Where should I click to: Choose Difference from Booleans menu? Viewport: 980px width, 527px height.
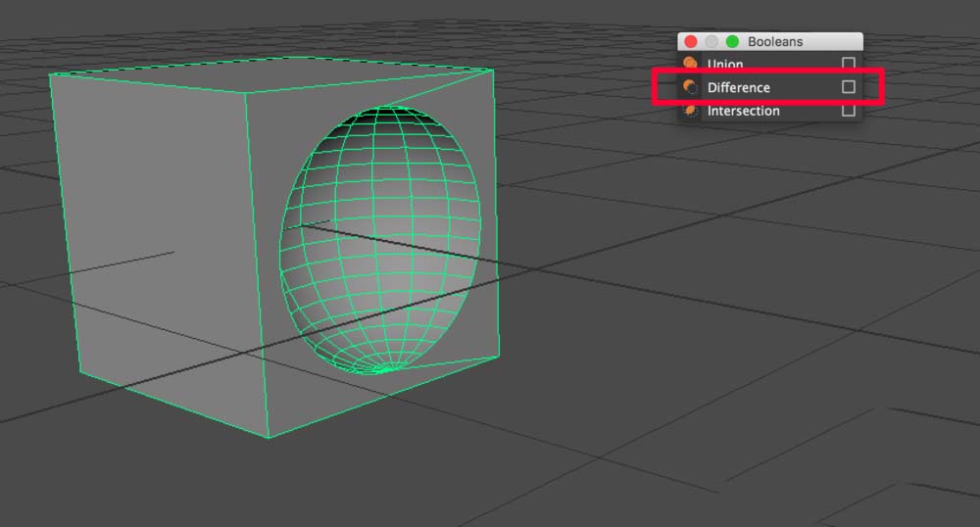tap(738, 87)
